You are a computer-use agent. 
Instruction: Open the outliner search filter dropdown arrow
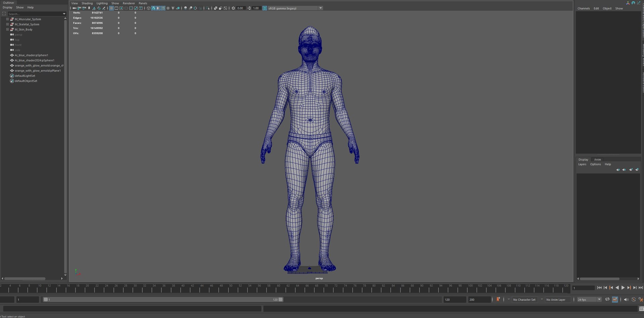tap(64, 14)
